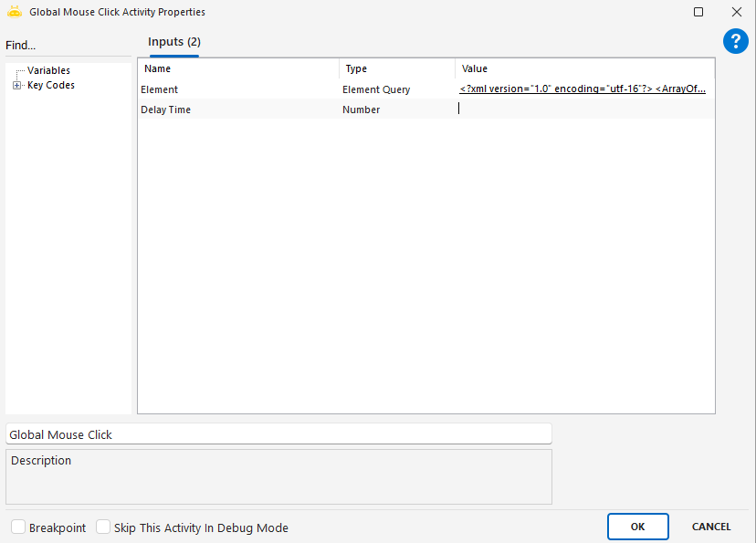This screenshot has height=543, width=756.
Task: Click into the Description text box
Action: 278,476
